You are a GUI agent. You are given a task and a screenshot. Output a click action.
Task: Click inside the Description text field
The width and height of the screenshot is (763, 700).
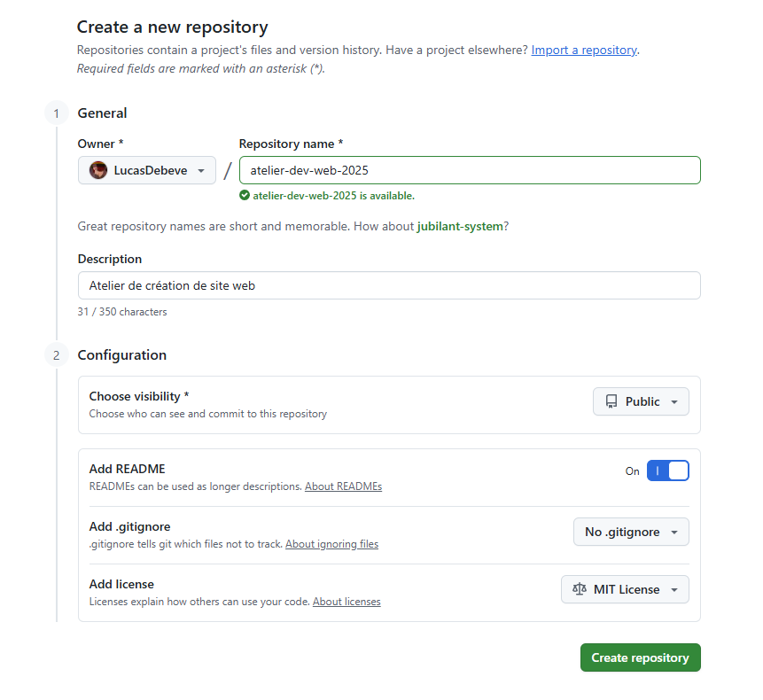(388, 285)
